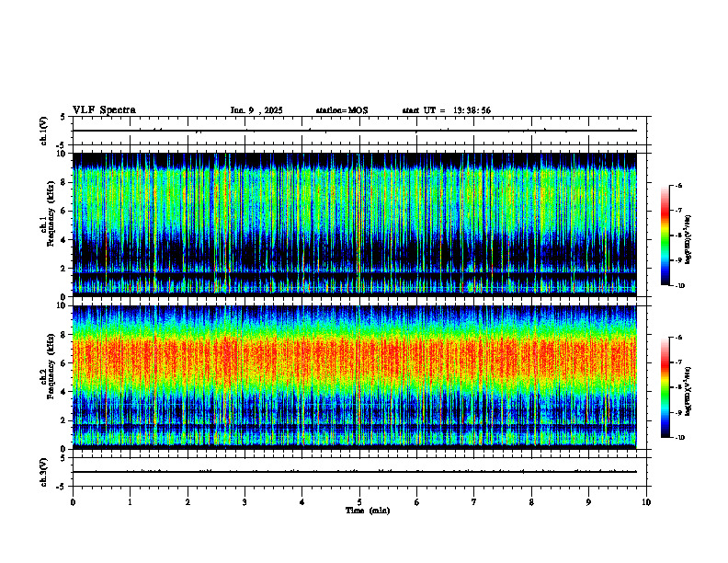
Task: Click the "4" kHz tick on ch.1 frequency axis
Action: (x=63, y=240)
